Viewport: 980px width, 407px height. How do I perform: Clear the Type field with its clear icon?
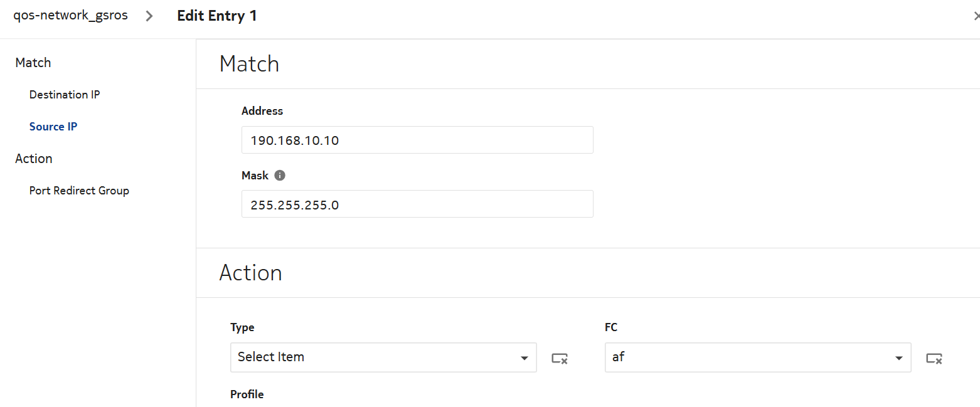pos(560,358)
